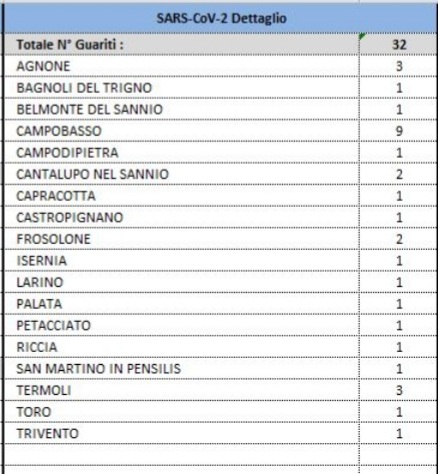Select the SARS-CoV-2 Dettaglio header cell
438x474 pixels.
[221, 18]
